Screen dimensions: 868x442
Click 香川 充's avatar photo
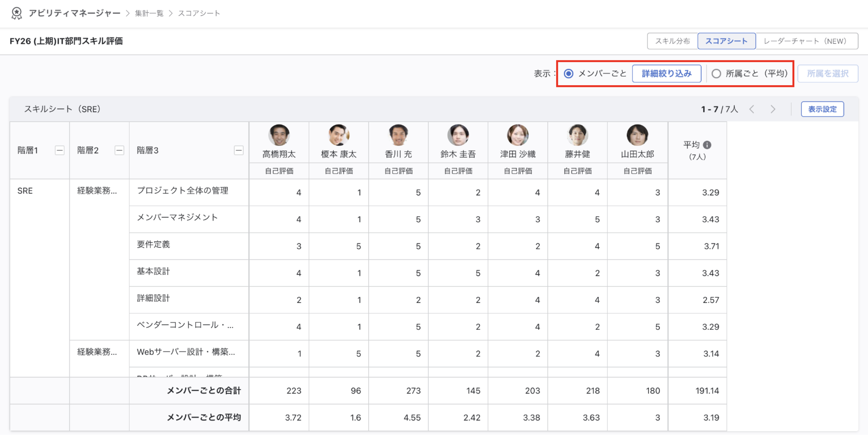[398, 135]
